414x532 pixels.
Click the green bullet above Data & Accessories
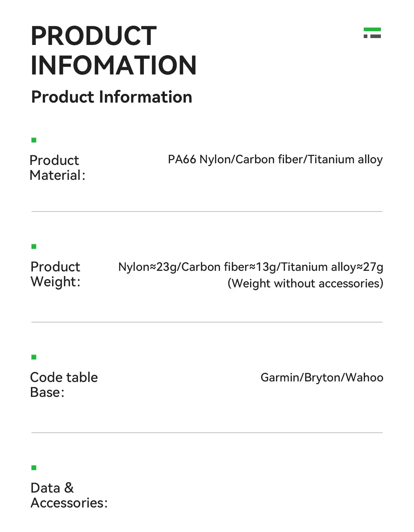[34, 467]
